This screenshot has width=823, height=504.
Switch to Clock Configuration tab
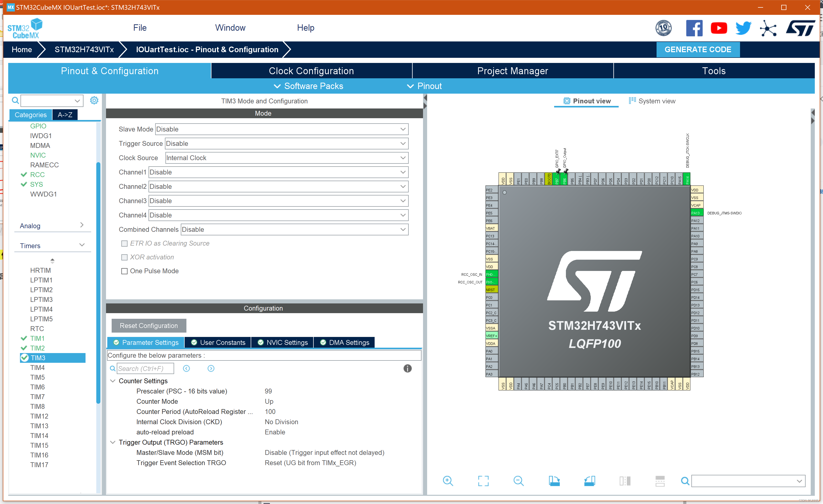click(x=311, y=71)
